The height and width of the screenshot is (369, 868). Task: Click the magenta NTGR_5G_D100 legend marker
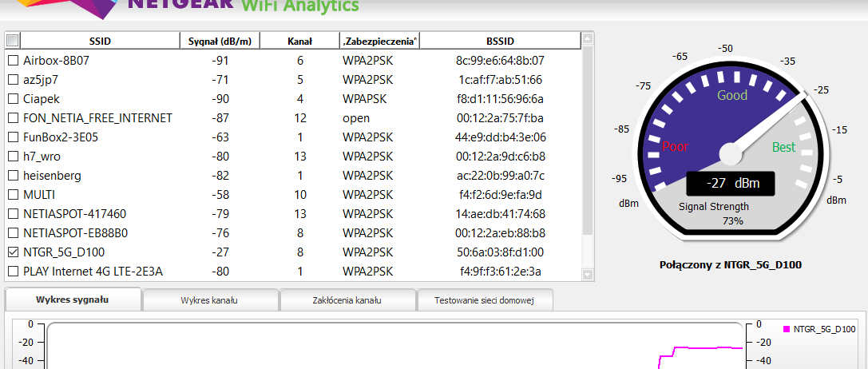click(786, 329)
